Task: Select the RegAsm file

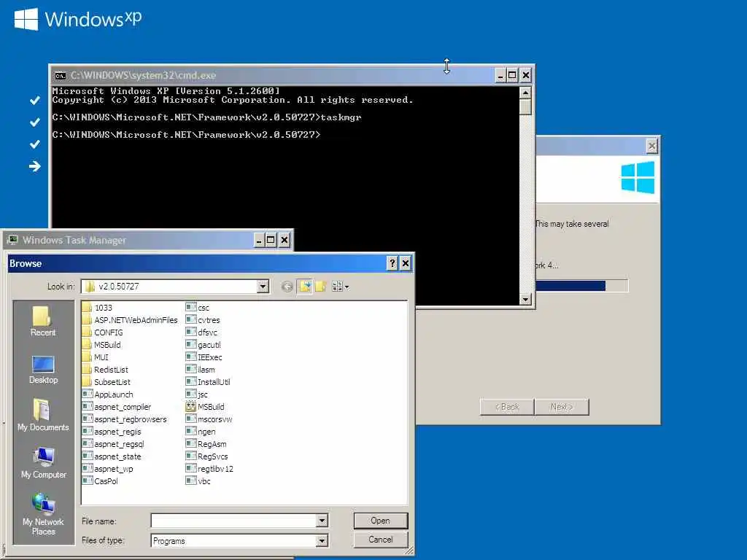Action: click(206, 444)
